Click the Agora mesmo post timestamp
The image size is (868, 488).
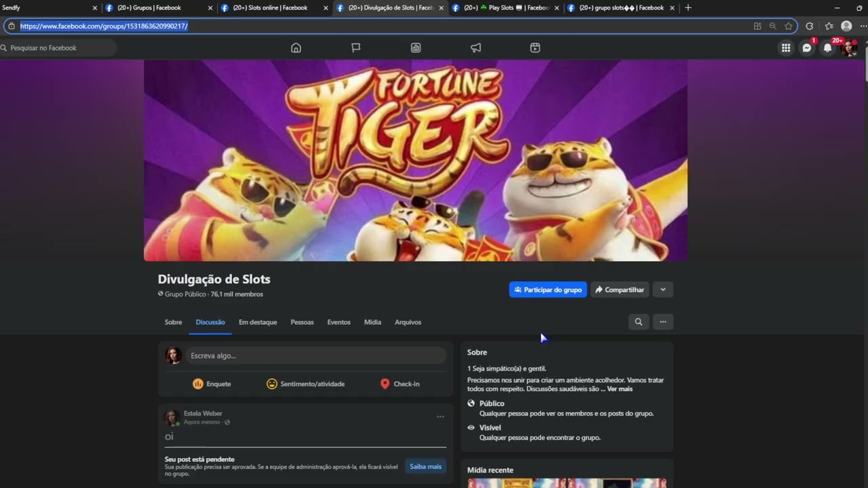202,422
